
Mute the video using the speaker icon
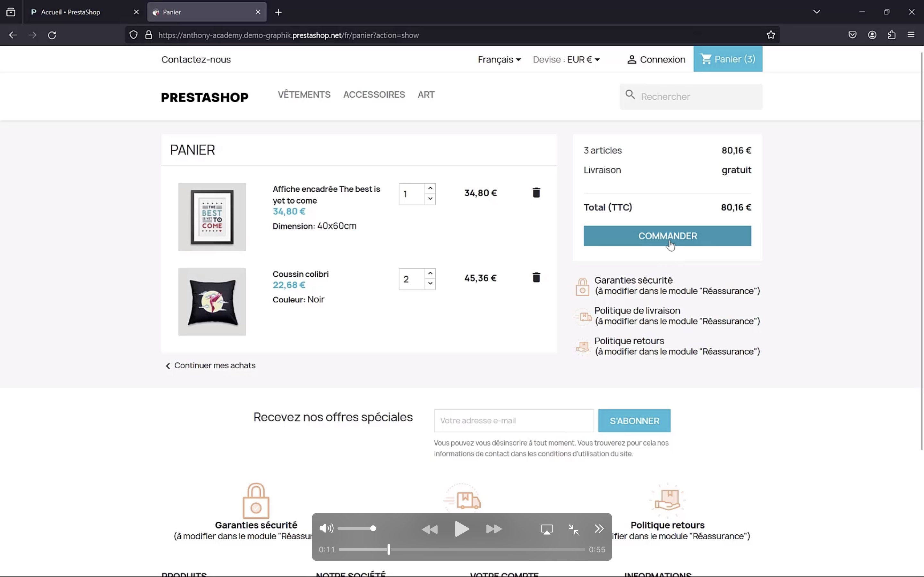tap(326, 529)
